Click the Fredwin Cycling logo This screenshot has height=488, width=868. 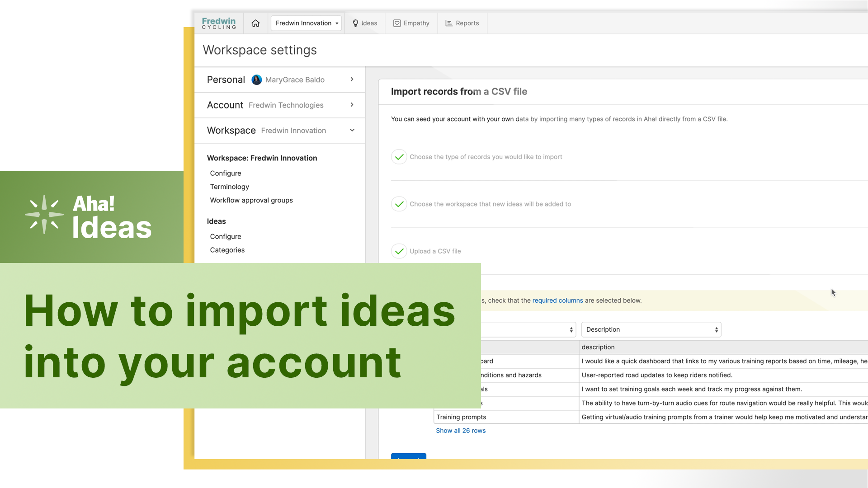219,23
